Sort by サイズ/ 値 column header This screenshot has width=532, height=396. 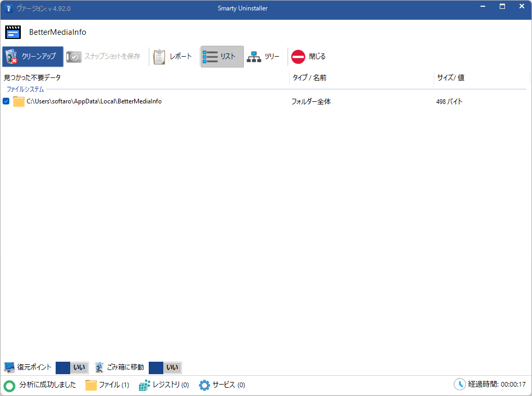(450, 77)
